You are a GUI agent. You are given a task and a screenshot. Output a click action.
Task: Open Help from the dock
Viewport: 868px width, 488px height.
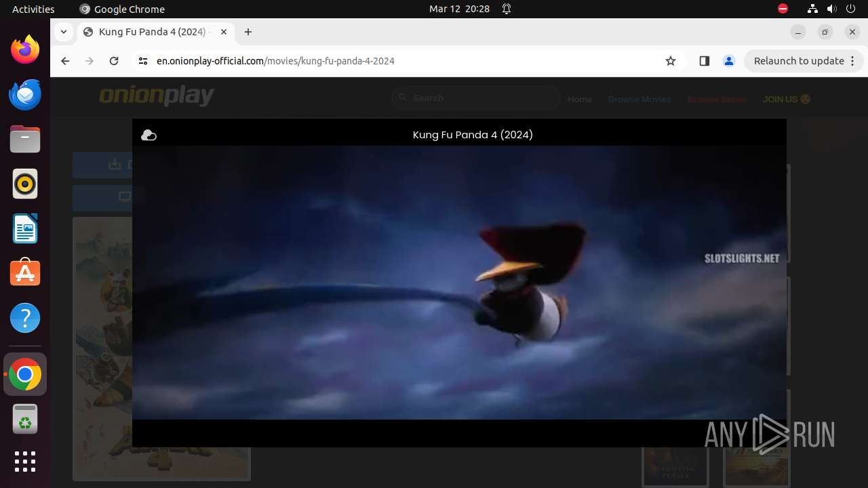coord(25,318)
